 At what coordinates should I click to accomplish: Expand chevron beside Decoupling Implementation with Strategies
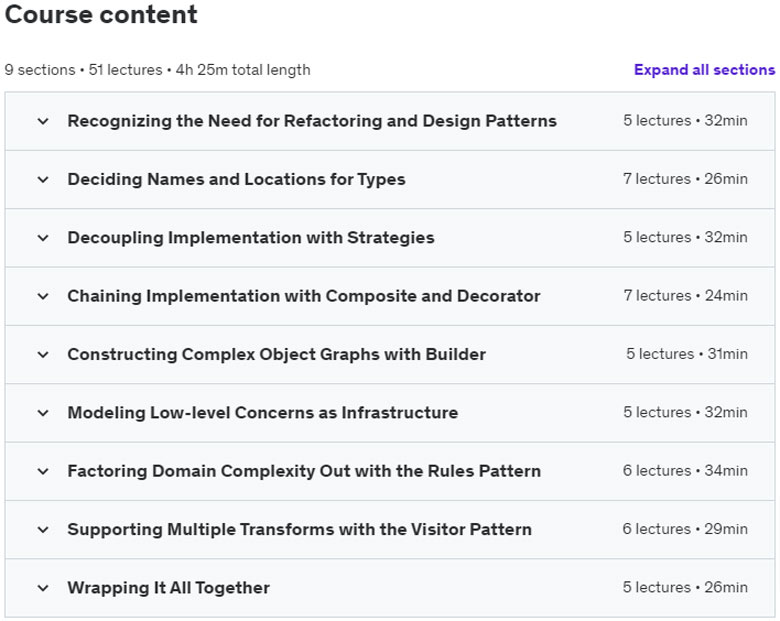point(43,237)
